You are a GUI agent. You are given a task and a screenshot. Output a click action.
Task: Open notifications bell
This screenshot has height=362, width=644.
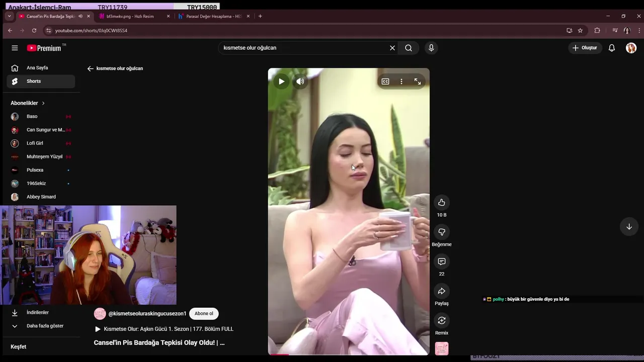(612, 48)
